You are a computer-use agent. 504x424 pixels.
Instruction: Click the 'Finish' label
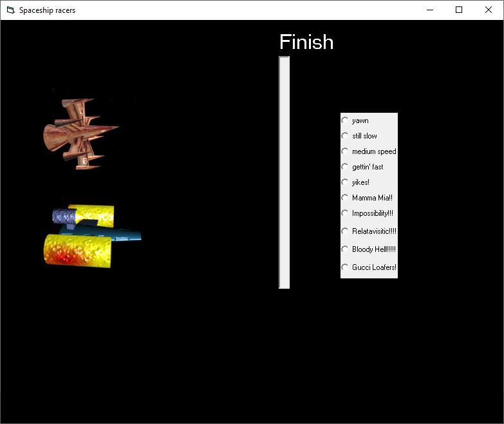click(306, 42)
